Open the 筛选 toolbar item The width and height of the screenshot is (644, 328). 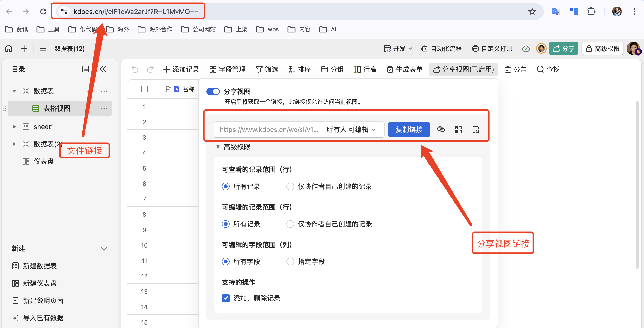(x=267, y=69)
